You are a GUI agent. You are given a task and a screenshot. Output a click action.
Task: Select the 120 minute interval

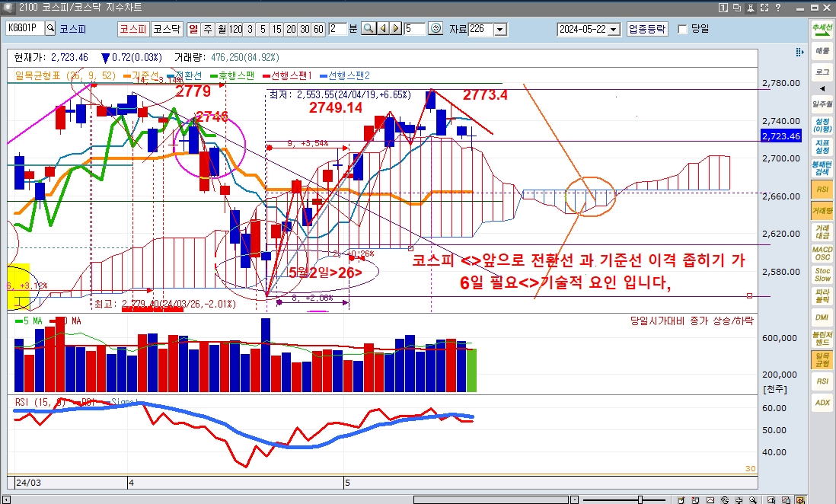coord(235,29)
